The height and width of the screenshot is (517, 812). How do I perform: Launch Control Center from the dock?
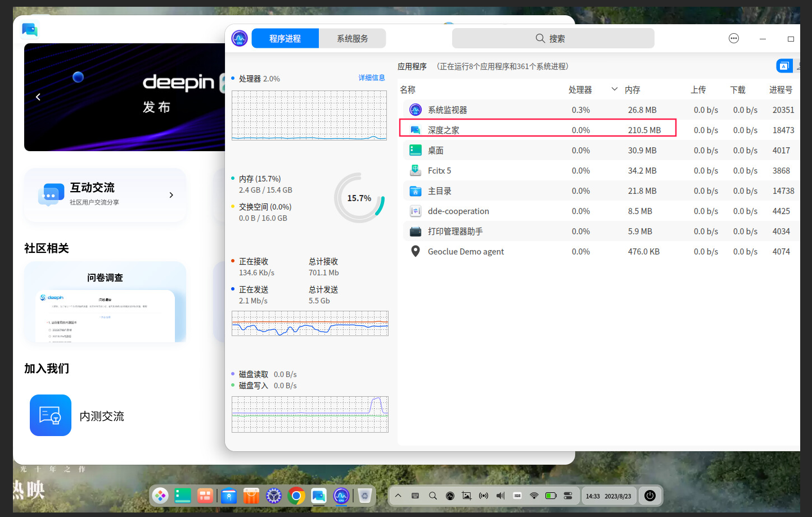[x=274, y=496]
